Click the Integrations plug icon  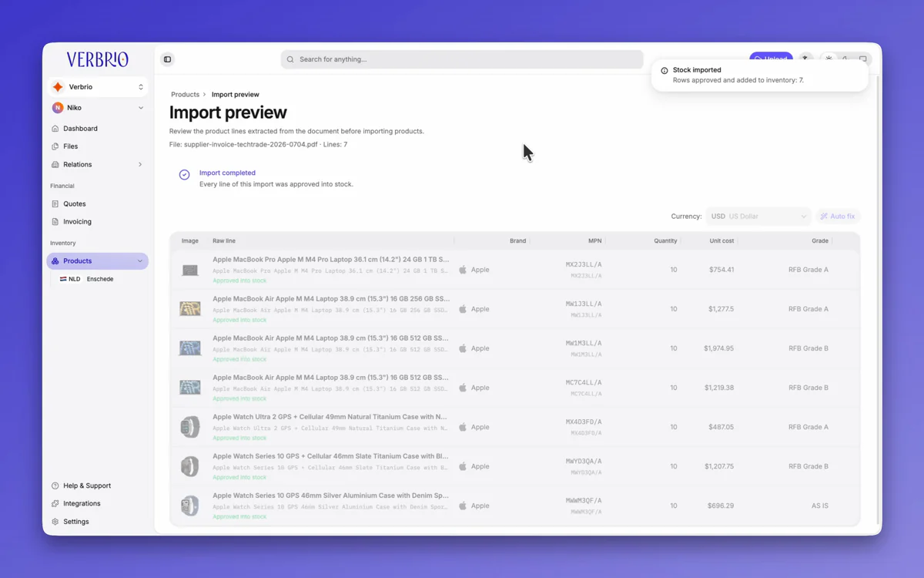[55, 503]
